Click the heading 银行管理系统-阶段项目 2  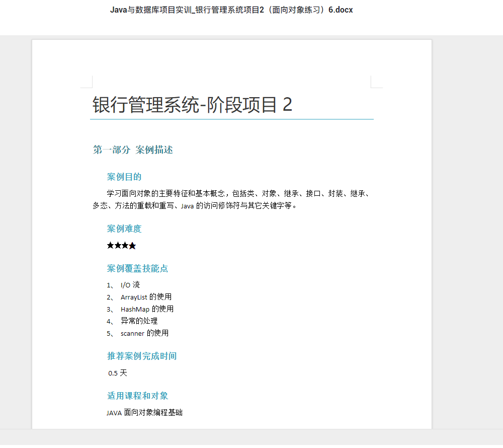[193, 105]
